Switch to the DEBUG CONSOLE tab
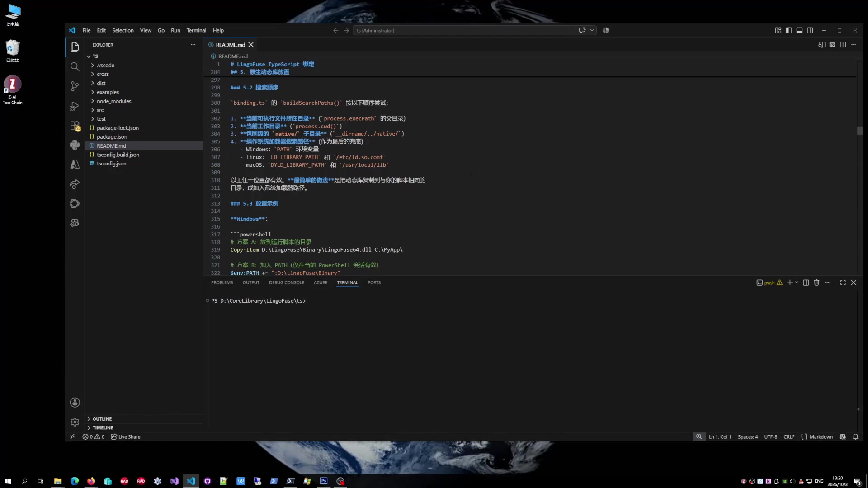The width and height of the screenshot is (868, 488). [x=287, y=282]
